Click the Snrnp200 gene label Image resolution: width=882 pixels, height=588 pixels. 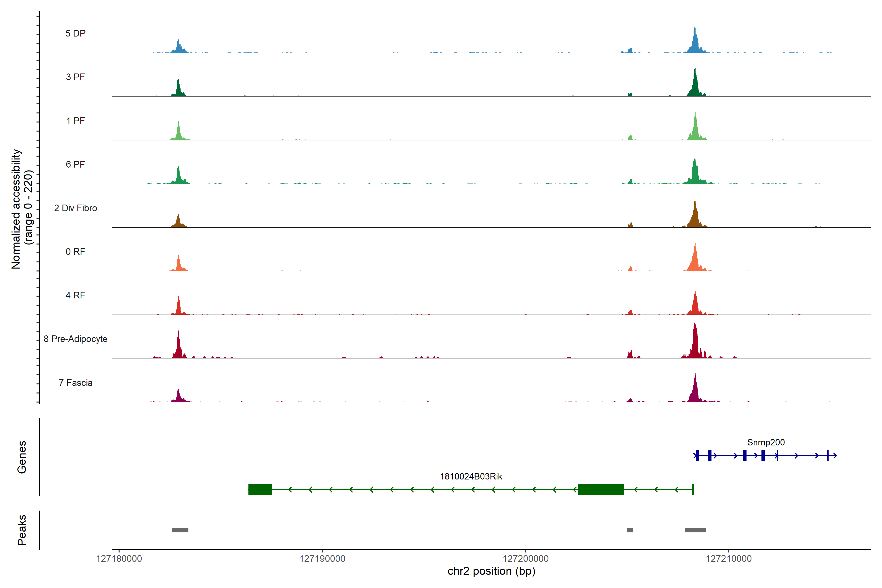pyautogui.click(x=766, y=442)
